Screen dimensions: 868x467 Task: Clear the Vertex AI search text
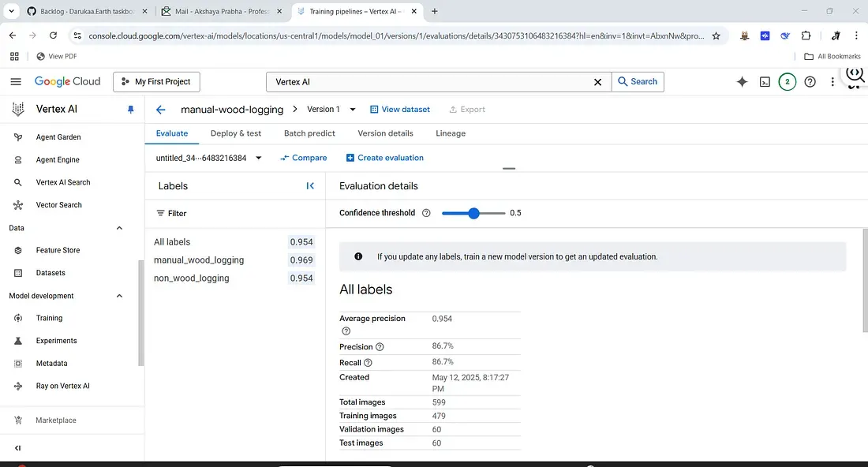pos(598,82)
